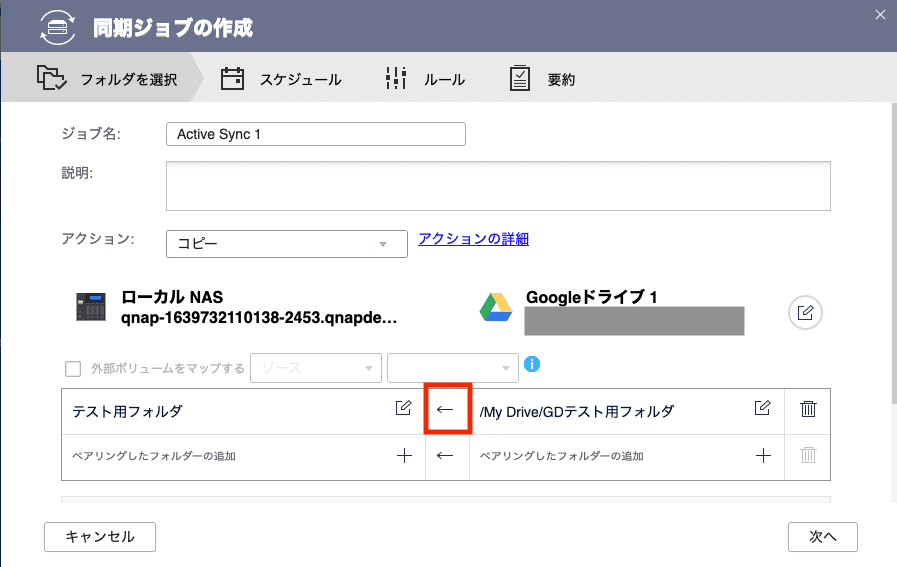Go to the スケジュール step
897x567 pixels.
[281, 79]
